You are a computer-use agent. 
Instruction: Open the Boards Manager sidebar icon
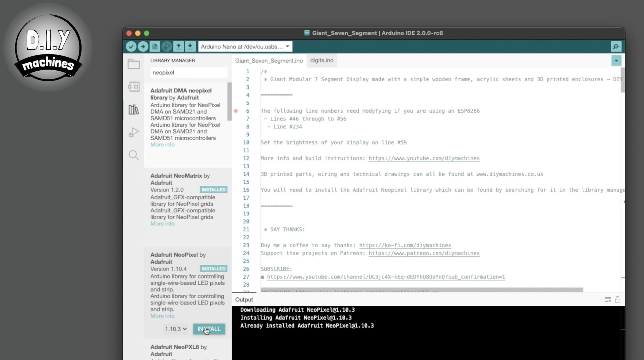134,87
